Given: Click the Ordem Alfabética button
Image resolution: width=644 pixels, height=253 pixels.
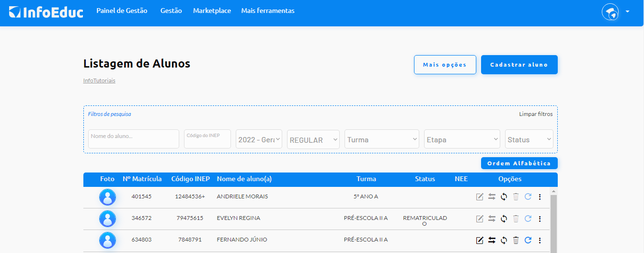Looking at the screenshot, I should click(519, 163).
